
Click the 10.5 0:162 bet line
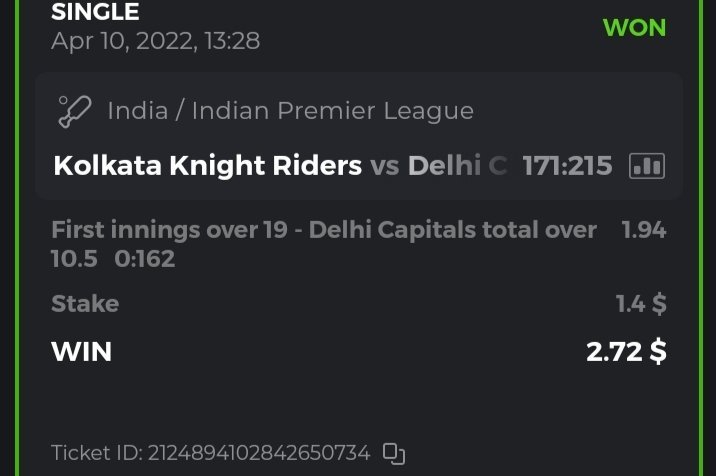click(113, 259)
